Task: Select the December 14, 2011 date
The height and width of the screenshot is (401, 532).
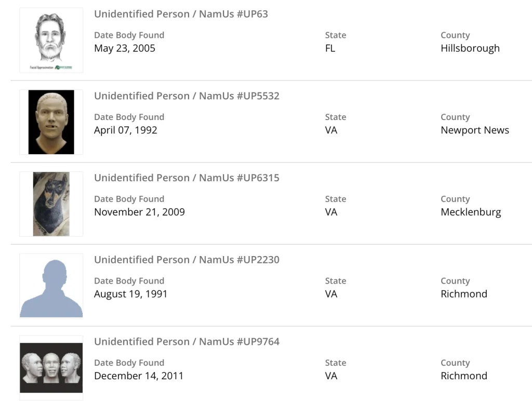Action: [139, 376]
